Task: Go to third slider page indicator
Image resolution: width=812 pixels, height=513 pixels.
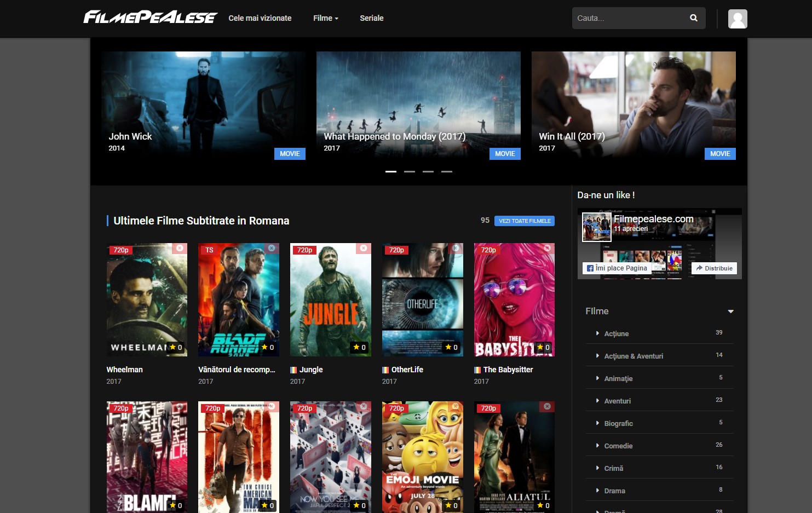Action: 428,171
